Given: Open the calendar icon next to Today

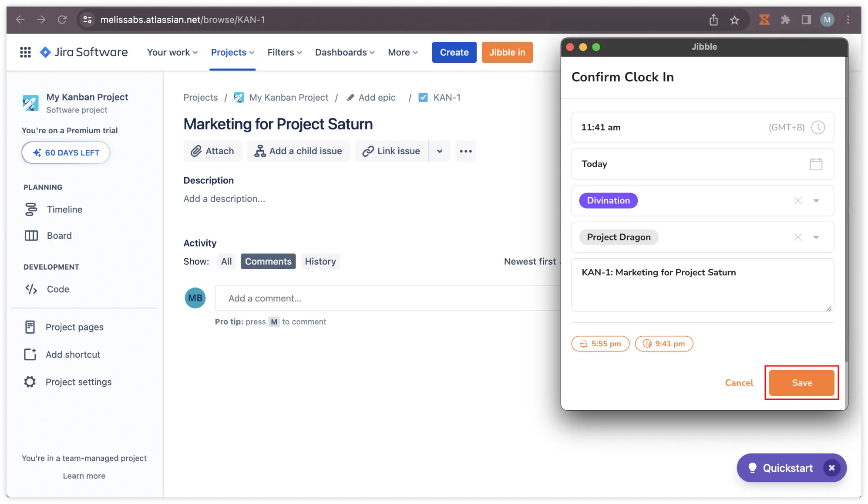Looking at the screenshot, I should coord(816,164).
